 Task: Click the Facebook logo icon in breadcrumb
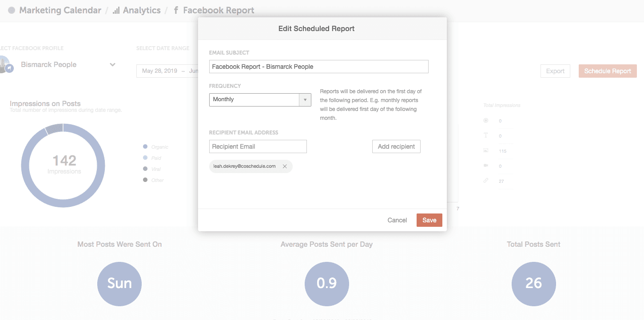click(176, 10)
